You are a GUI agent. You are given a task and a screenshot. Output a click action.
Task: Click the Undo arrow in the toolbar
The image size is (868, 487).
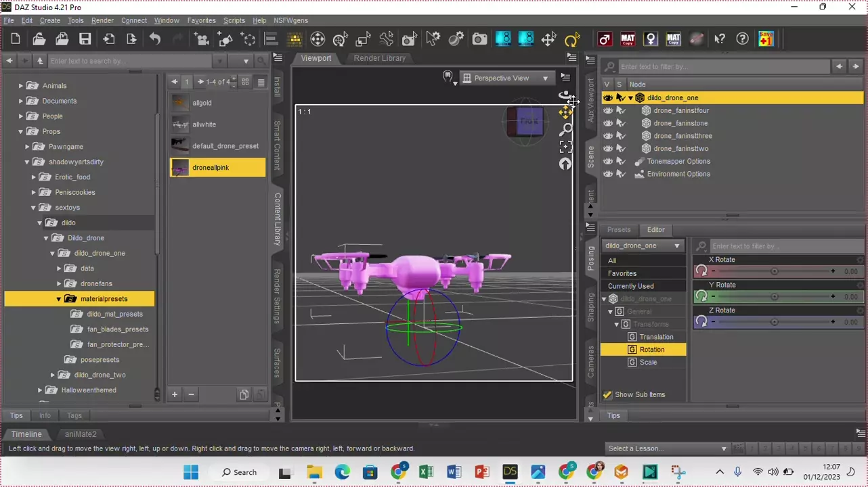(155, 39)
